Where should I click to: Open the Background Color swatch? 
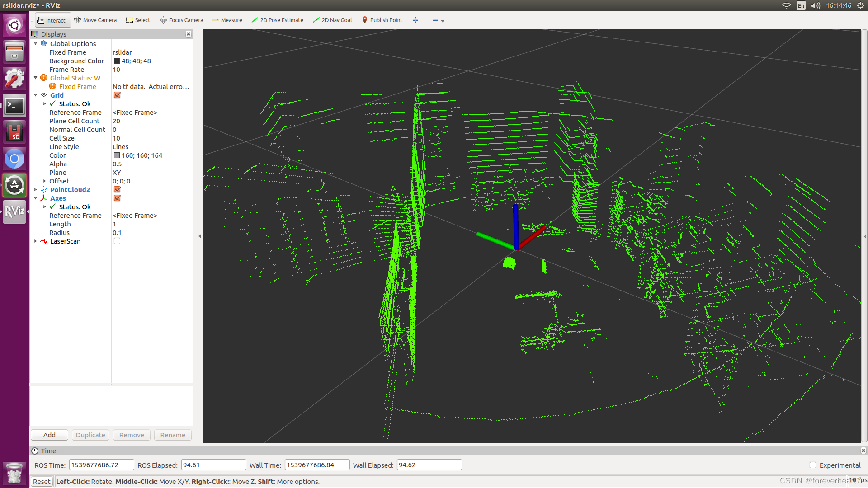116,61
